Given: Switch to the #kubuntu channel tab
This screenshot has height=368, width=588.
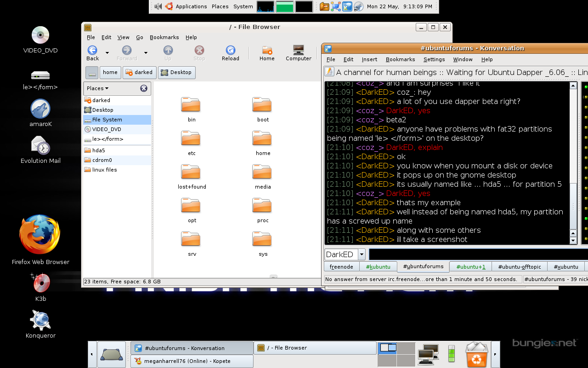Looking at the screenshot, I should 378,267.
